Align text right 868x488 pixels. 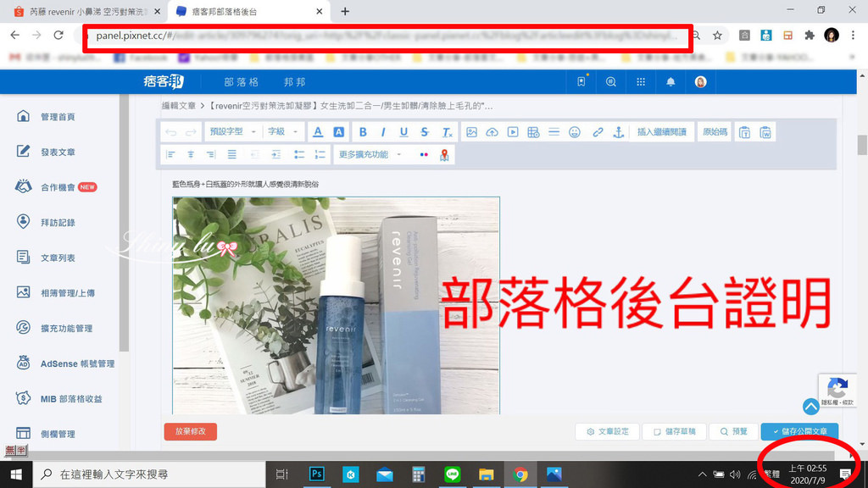(211, 155)
